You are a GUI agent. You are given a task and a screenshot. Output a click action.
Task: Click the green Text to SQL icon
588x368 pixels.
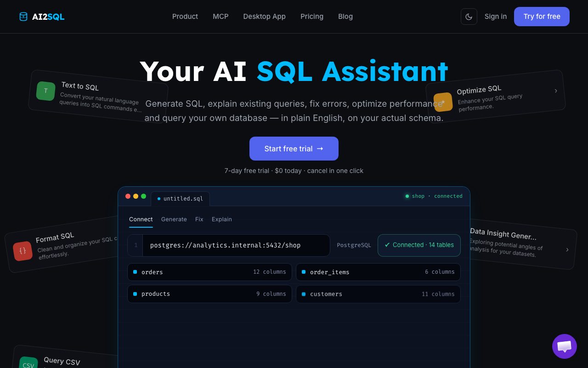tap(45, 91)
